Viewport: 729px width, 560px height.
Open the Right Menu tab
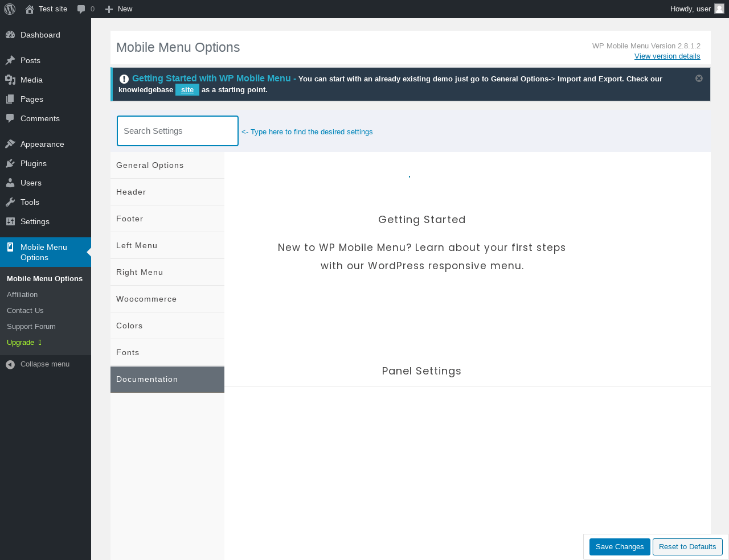(167, 272)
